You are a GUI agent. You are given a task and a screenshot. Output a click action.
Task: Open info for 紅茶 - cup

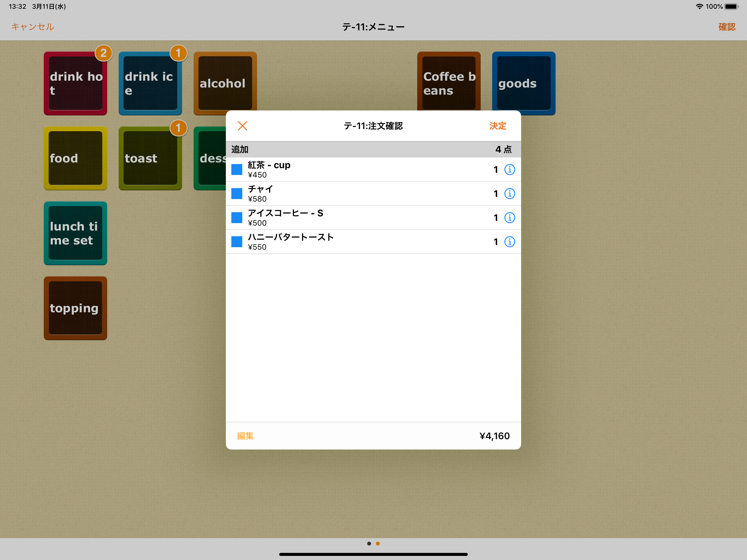(510, 170)
